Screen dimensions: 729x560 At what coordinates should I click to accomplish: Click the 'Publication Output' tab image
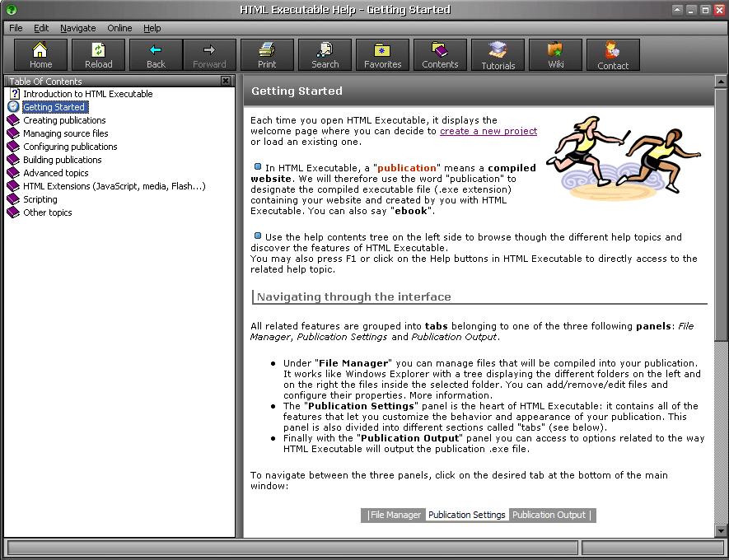553,515
